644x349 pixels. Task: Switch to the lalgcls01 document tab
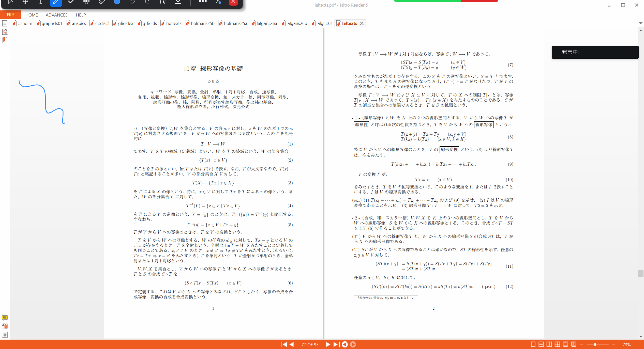pos(322,23)
